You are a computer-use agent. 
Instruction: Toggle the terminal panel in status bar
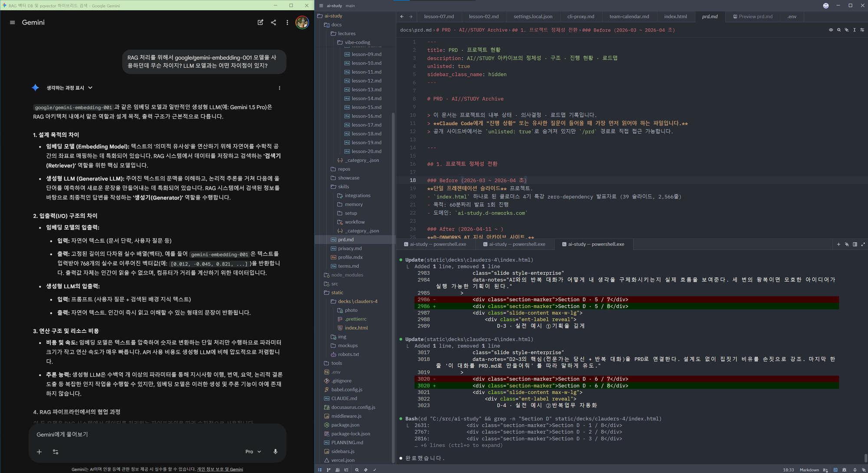[835, 470]
